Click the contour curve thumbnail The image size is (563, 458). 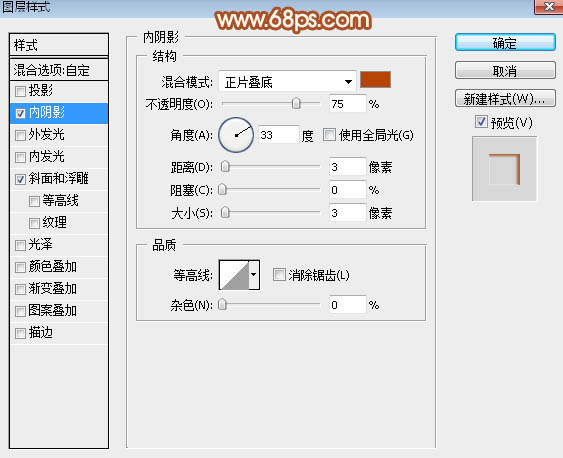tap(234, 275)
